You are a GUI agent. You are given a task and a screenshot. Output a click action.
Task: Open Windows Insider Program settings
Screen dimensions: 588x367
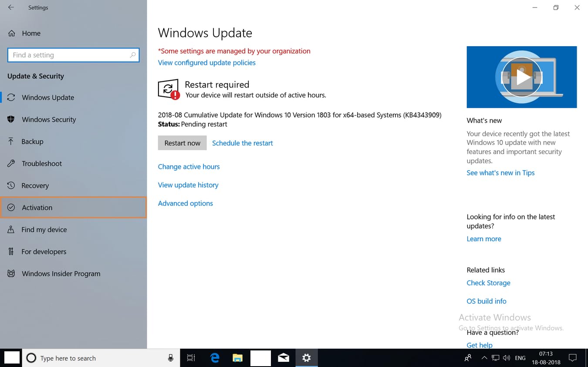(x=61, y=273)
